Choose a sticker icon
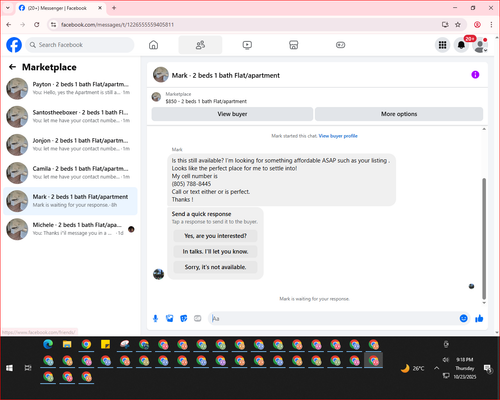Viewport: 500px width, 400px height. click(x=184, y=319)
